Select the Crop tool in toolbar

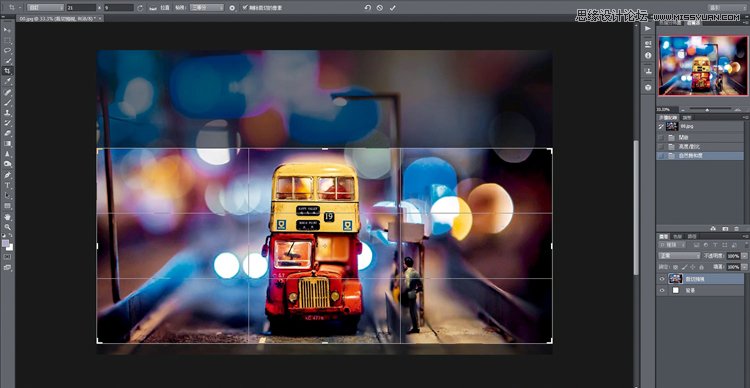coord(8,71)
